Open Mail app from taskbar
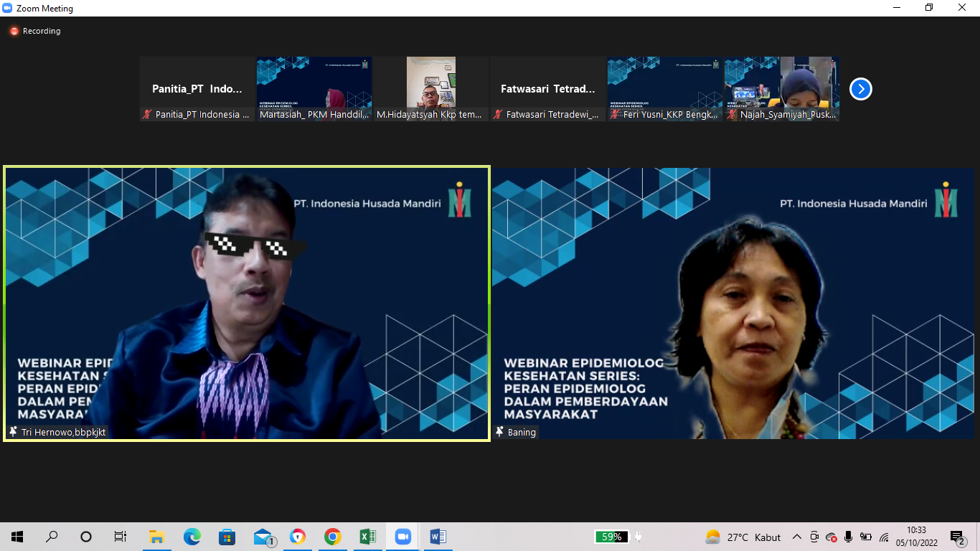This screenshot has height=551, width=980. point(264,537)
